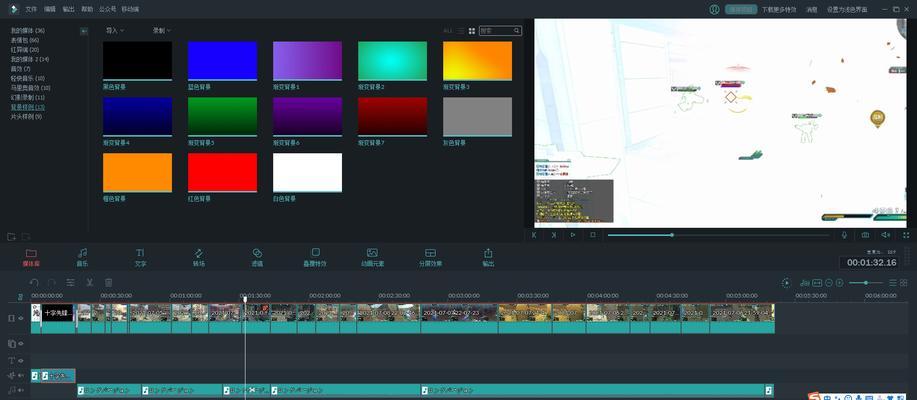
Task: Open the Edit (编辑) menu
Action: coord(50,9)
